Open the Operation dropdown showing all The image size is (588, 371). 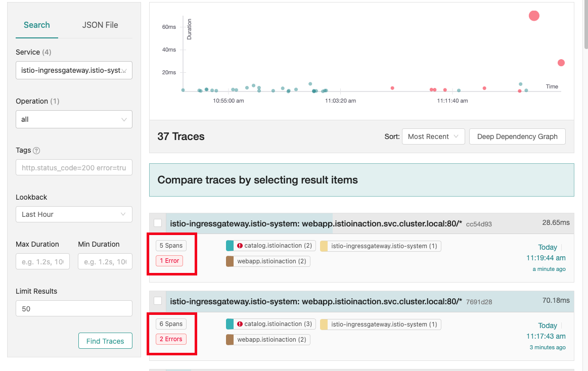(x=74, y=119)
